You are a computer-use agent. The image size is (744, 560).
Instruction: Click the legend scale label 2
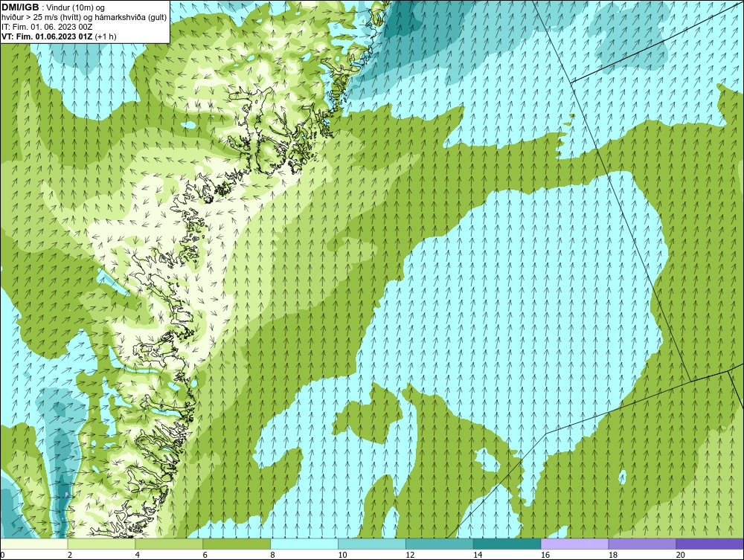[70, 555]
